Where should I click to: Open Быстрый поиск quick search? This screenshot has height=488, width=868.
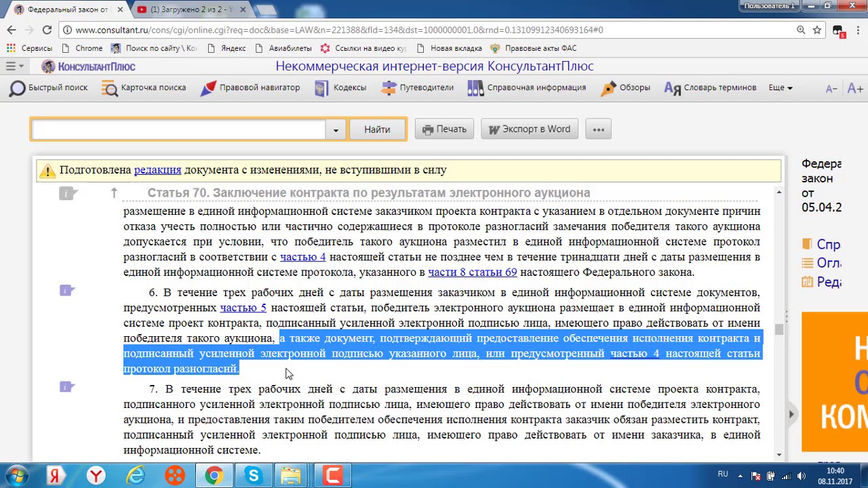click(48, 87)
